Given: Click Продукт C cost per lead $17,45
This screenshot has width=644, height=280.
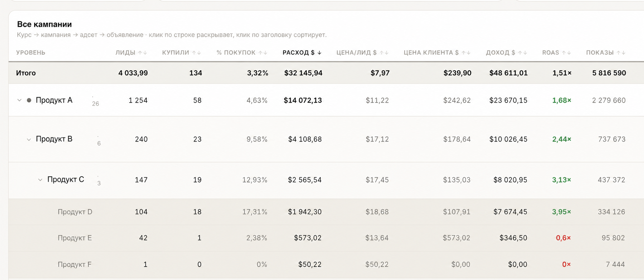Looking at the screenshot, I should pyautogui.click(x=377, y=180).
